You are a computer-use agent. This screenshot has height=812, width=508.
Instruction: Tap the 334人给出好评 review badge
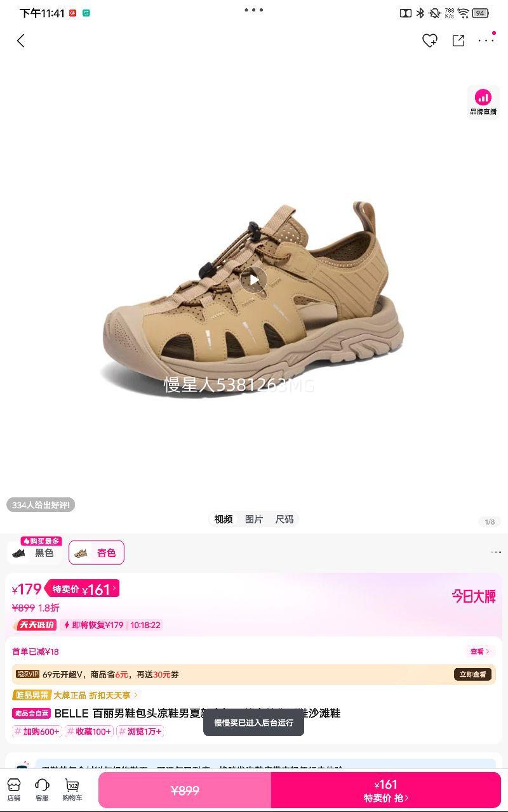pyautogui.click(x=41, y=505)
